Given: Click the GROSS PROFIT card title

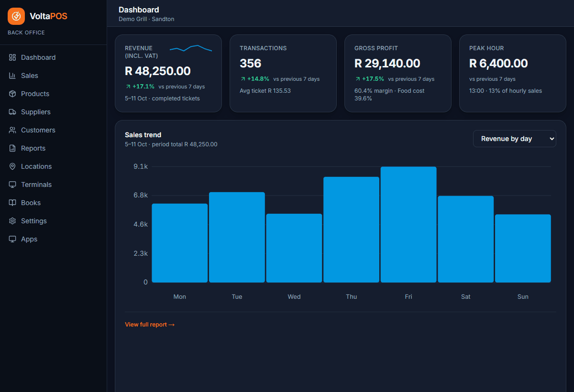Looking at the screenshot, I should click(x=376, y=48).
